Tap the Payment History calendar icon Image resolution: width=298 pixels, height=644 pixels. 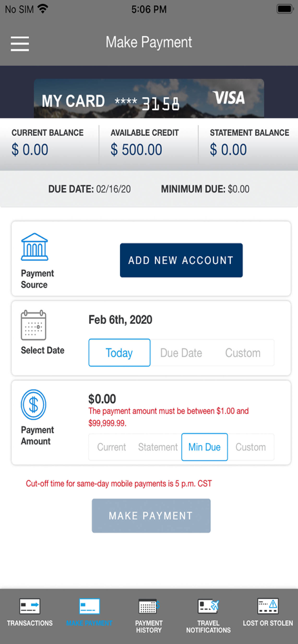pyautogui.click(x=148, y=606)
